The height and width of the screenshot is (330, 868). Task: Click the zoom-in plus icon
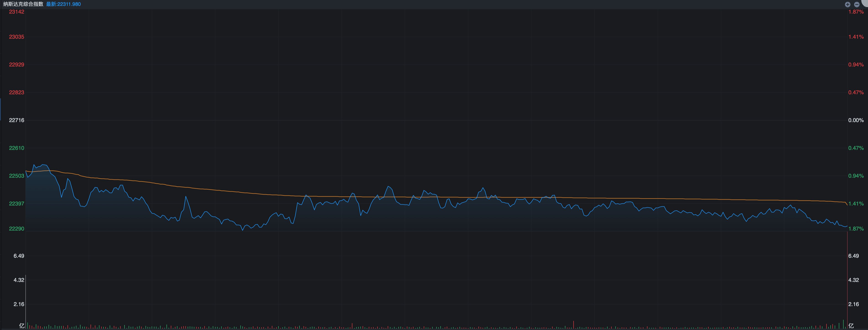tap(847, 4)
